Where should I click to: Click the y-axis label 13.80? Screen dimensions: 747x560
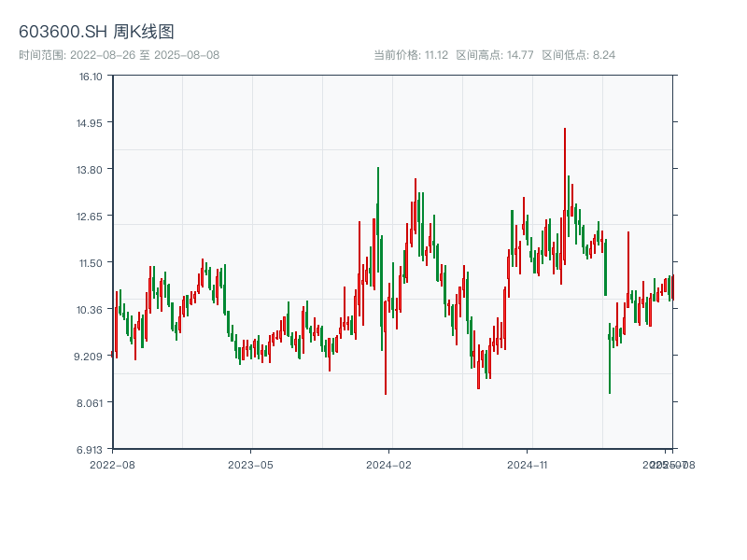pos(90,170)
